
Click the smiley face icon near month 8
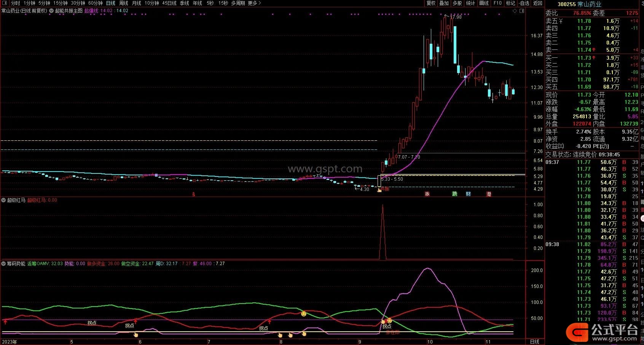[304, 314]
